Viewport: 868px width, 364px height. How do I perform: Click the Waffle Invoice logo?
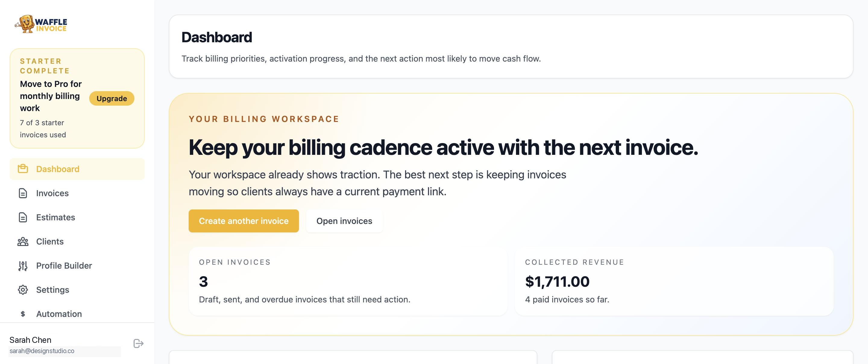(x=41, y=24)
